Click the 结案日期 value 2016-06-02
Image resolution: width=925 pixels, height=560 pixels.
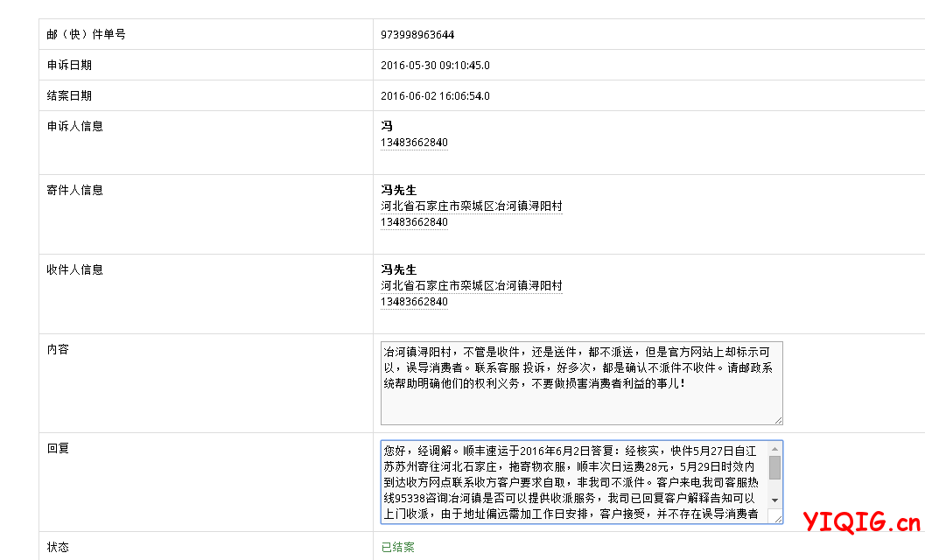tap(435, 96)
